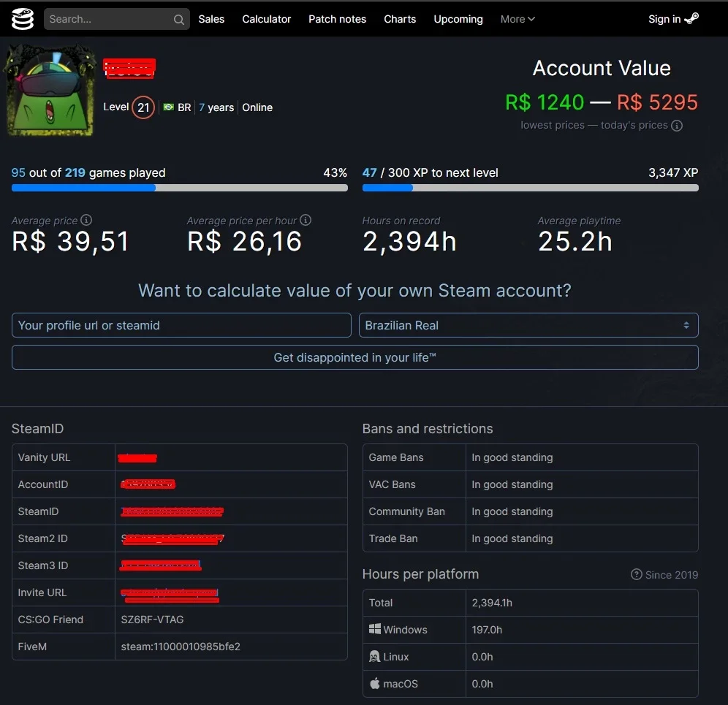Click the 219 games total number
This screenshot has width=728, height=705.
click(x=75, y=172)
